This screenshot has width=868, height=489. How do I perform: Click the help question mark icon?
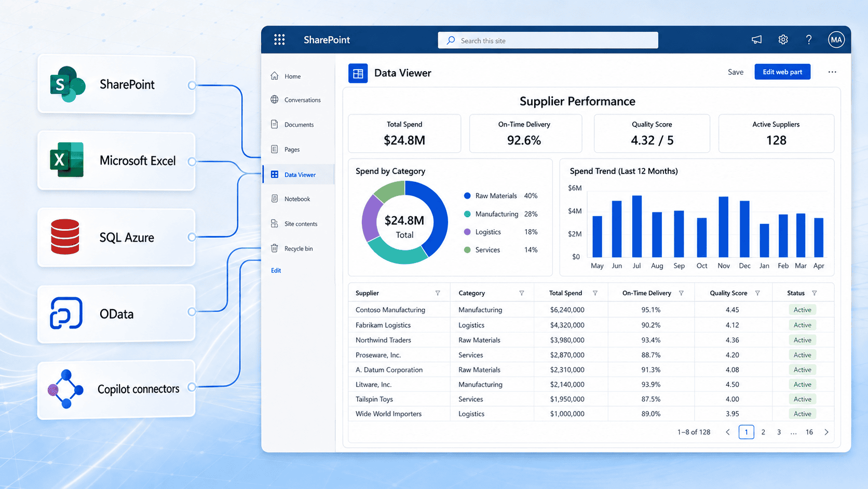pyautogui.click(x=809, y=39)
